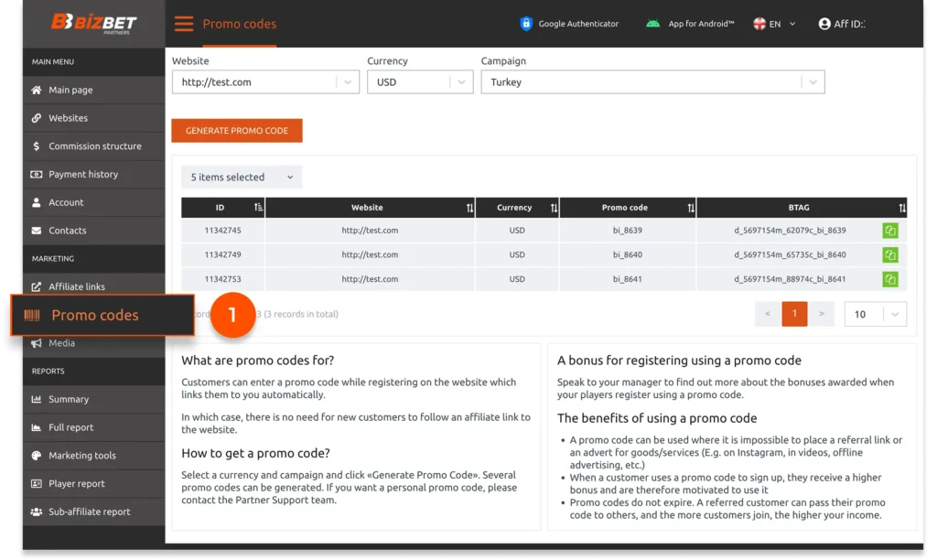This screenshot has width=937, height=560.
Task: Sort table by Website column arrows
Action: (x=469, y=208)
